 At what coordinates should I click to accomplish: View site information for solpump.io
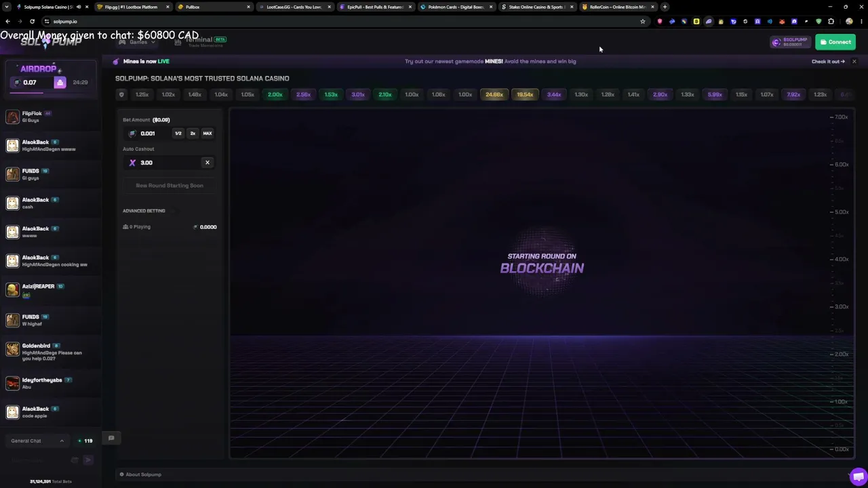46,21
